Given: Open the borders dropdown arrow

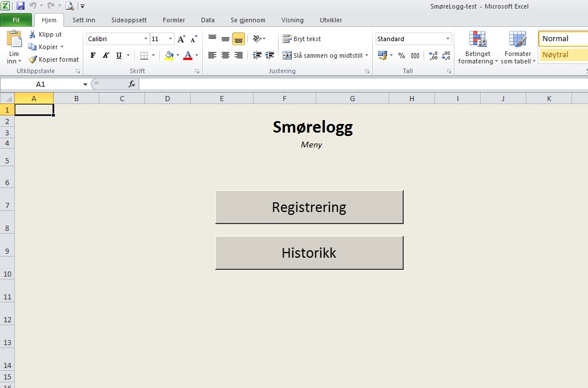Looking at the screenshot, I should pos(153,55).
